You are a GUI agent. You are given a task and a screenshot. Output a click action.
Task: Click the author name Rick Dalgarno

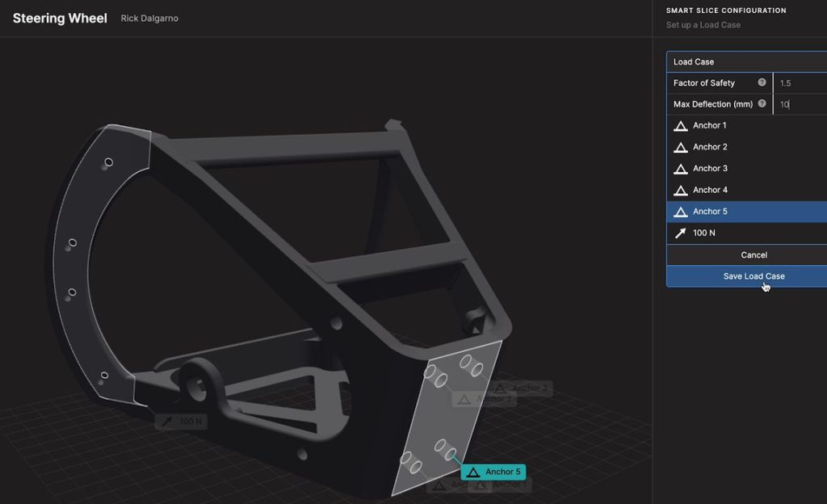pos(149,19)
